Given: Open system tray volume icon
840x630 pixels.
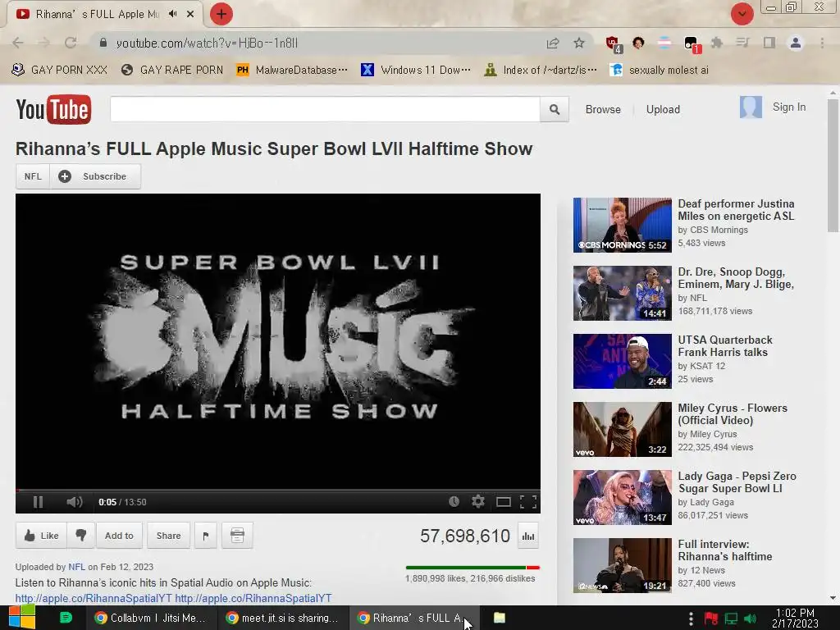Looking at the screenshot, I should pos(750,619).
